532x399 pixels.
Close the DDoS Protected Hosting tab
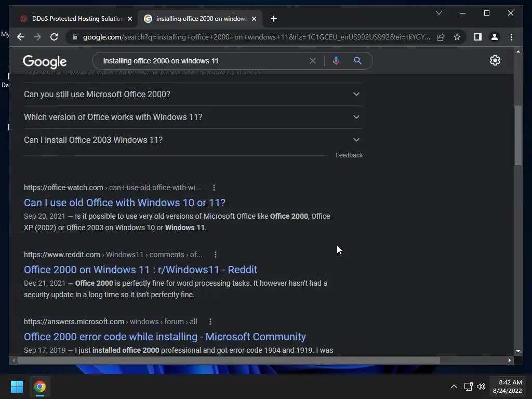click(x=129, y=19)
